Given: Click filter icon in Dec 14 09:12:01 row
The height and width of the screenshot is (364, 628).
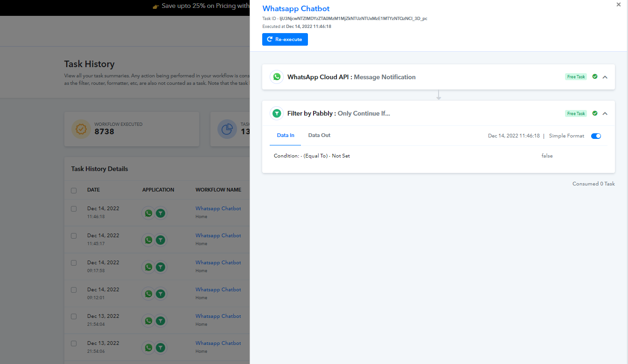Looking at the screenshot, I should pos(160,294).
